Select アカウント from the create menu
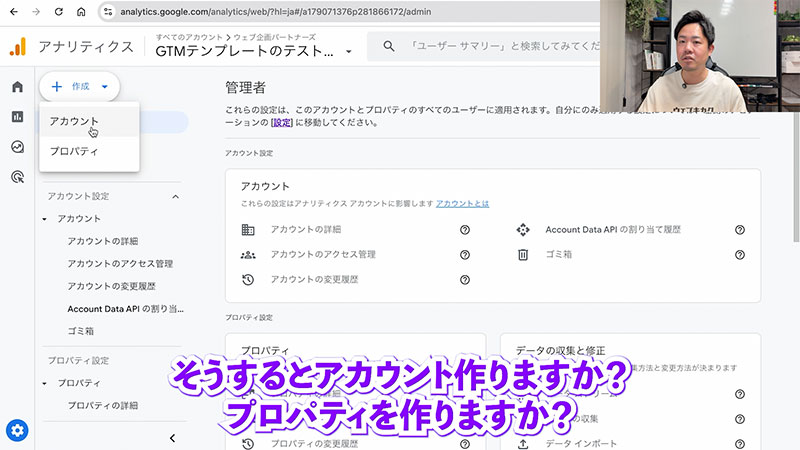This screenshot has width=800, height=450. (89, 121)
